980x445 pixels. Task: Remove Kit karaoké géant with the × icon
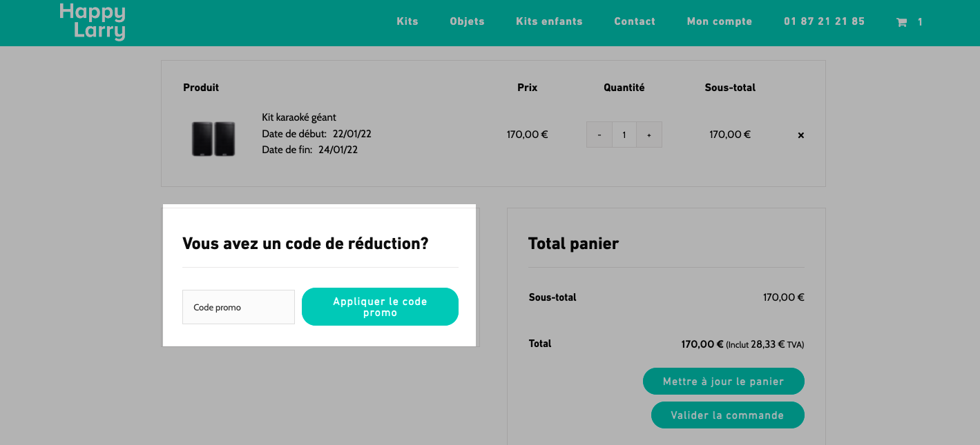(x=801, y=135)
